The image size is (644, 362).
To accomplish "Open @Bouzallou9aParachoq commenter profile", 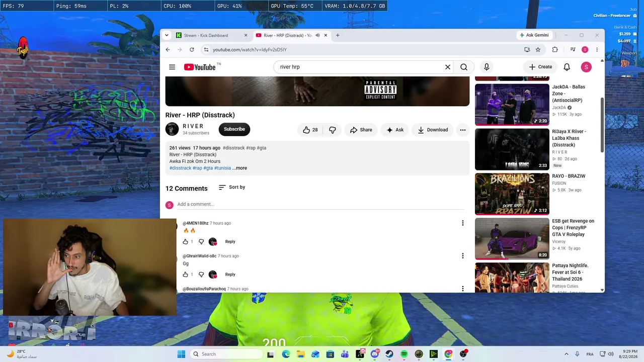I will click(204, 289).
